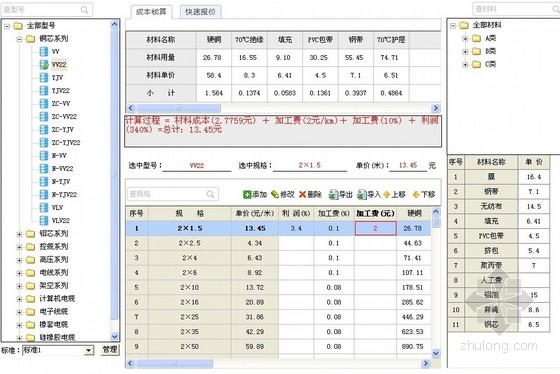Select the 2×2.5 specification row

pos(278,243)
